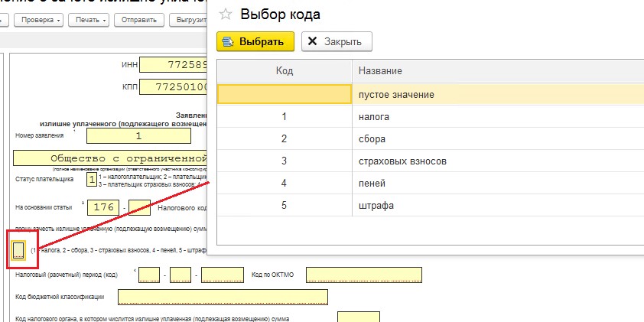Select code 4 пеней row

point(431,183)
